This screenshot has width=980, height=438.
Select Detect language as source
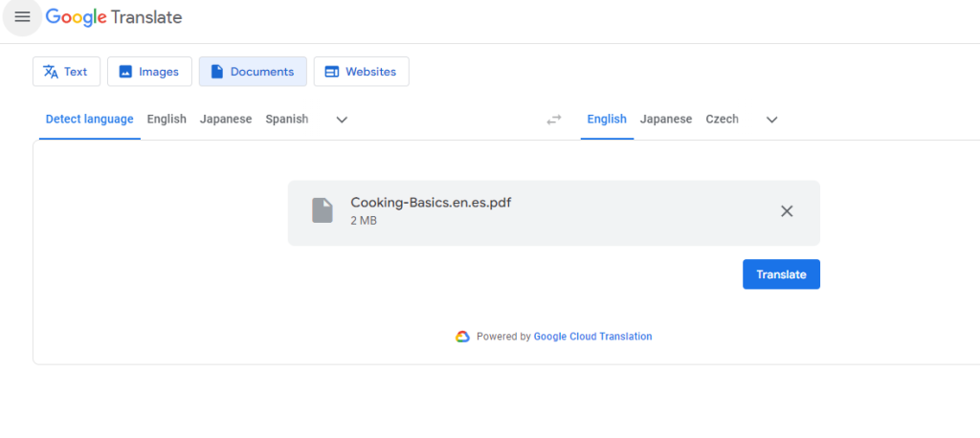(x=89, y=120)
